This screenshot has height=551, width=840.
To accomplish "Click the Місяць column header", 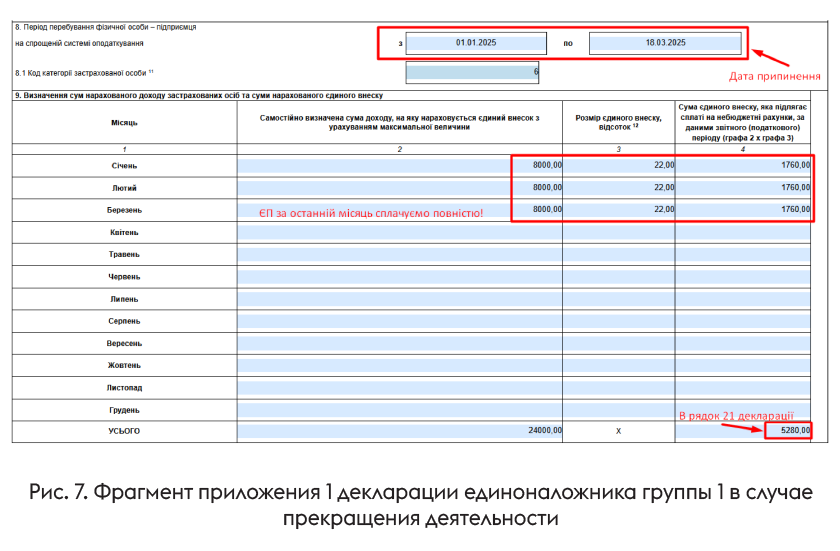I will pos(124,122).
